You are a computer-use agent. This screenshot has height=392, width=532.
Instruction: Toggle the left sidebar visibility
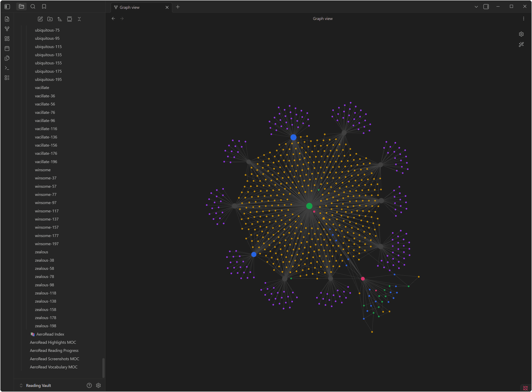pyautogui.click(x=7, y=6)
